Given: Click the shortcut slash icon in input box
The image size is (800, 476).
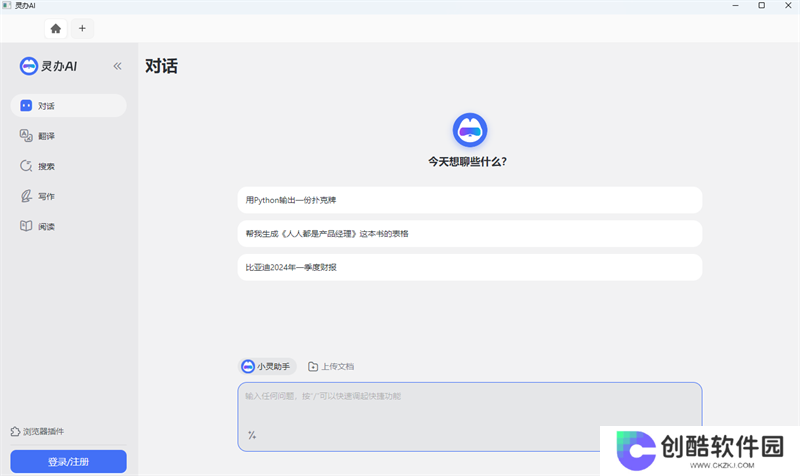Looking at the screenshot, I should pyautogui.click(x=252, y=435).
